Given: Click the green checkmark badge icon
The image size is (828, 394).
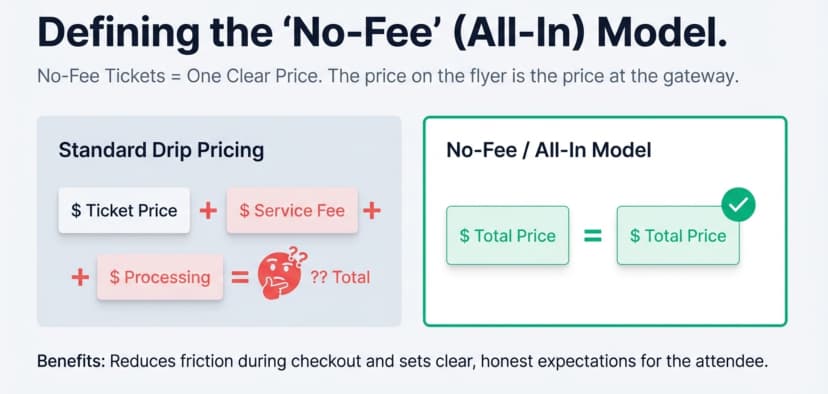Looking at the screenshot, I should point(738,204).
